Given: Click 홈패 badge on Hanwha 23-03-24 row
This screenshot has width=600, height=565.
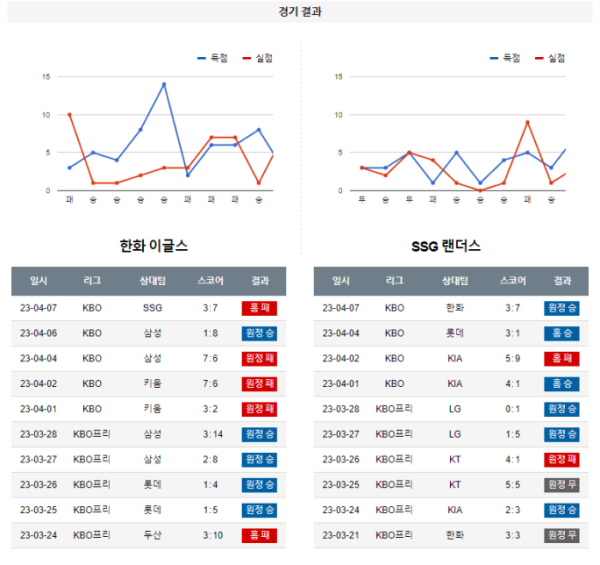Looking at the screenshot, I should (x=259, y=536).
